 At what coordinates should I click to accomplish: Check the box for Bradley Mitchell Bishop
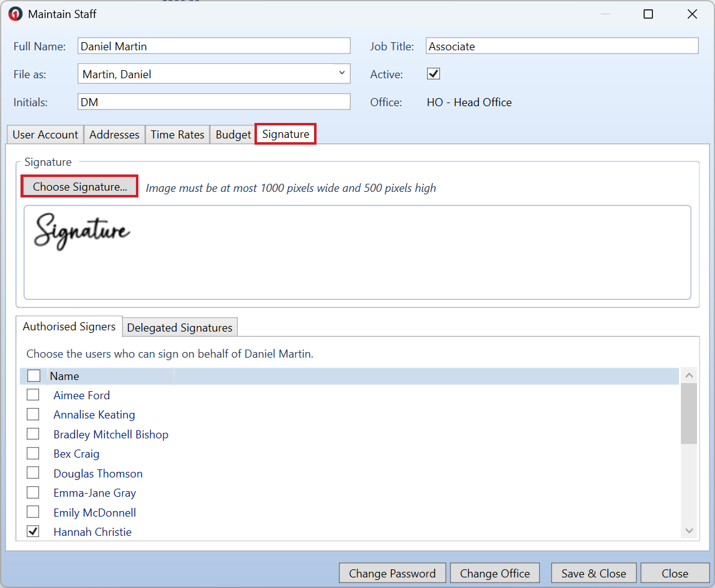33,434
